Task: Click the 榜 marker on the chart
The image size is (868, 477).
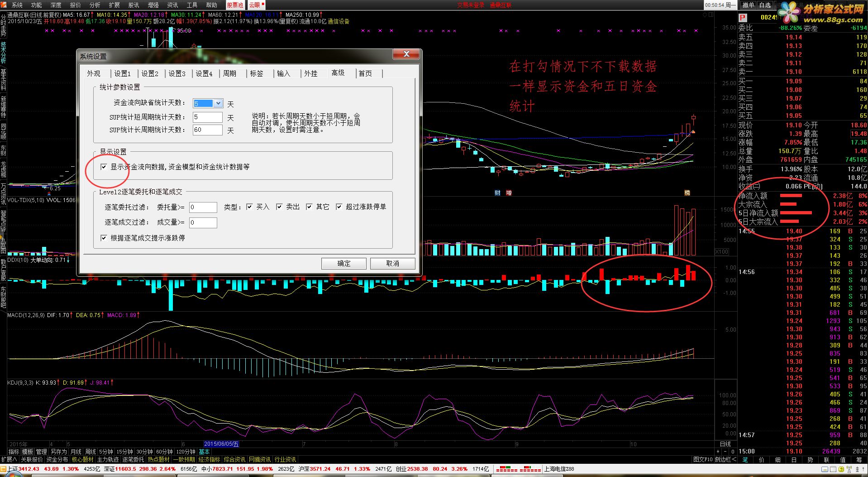Action: coord(687,193)
